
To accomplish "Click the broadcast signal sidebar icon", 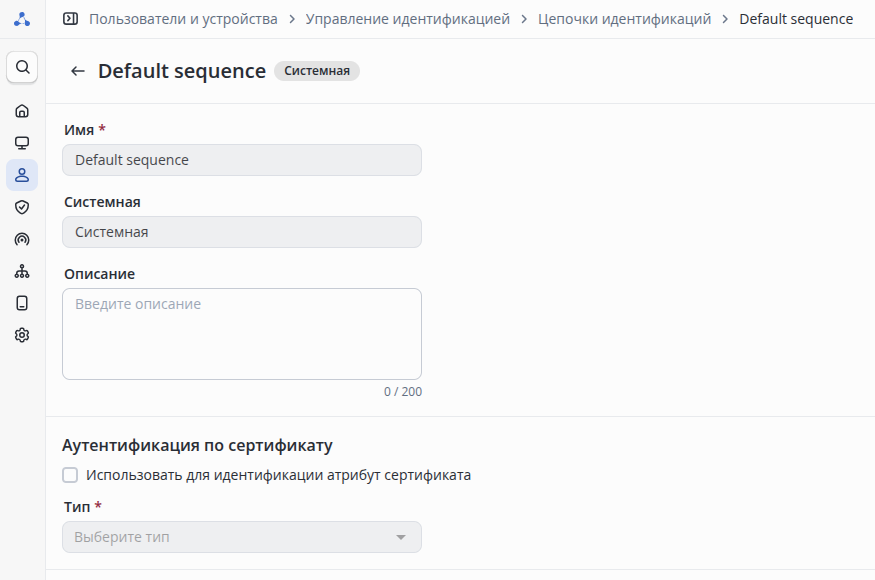I will pyautogui.click(x=22, y=239).
